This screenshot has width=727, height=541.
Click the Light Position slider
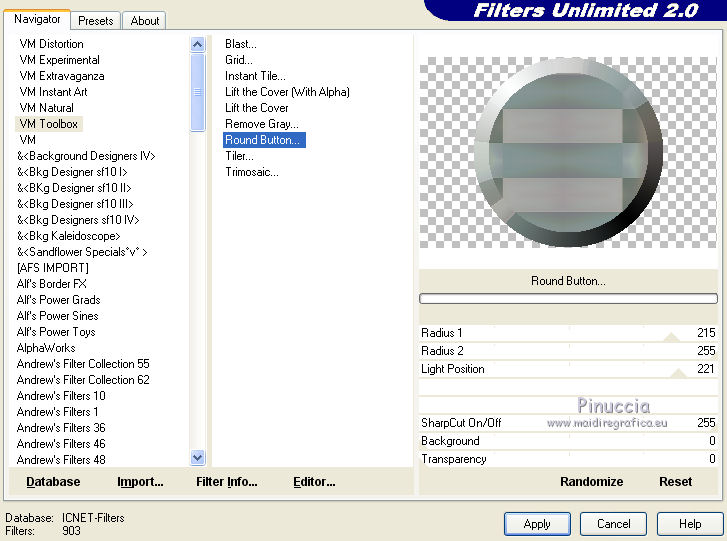[x=568, y=369]
